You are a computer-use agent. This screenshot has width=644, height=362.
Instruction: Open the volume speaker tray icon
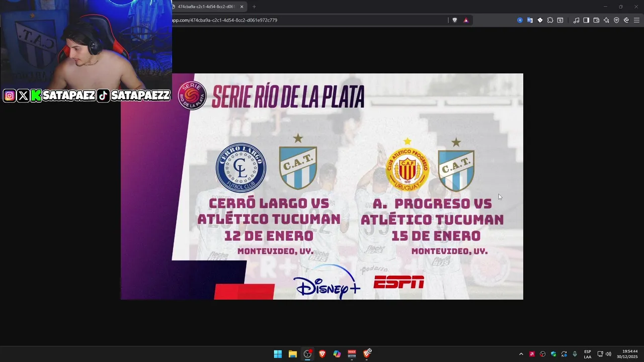coord(608,354)
